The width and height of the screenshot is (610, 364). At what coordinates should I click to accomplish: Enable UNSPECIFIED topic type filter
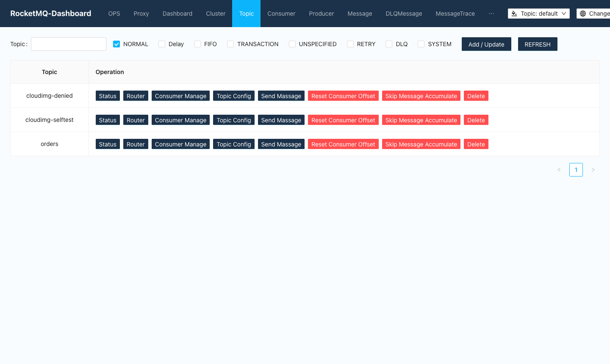pyautogui.click(x=292, y=44)
